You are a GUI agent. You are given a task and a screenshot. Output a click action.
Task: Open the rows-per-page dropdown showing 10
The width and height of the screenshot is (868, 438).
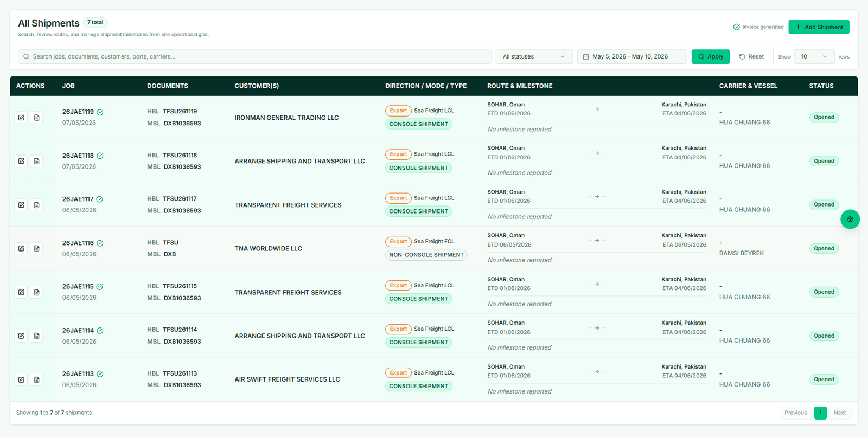point(814,56)
